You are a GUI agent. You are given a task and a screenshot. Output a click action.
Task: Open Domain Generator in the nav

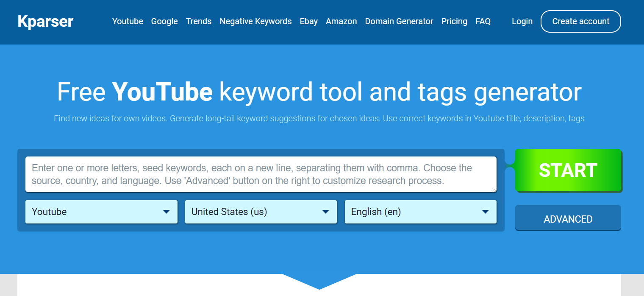[399, 21]
